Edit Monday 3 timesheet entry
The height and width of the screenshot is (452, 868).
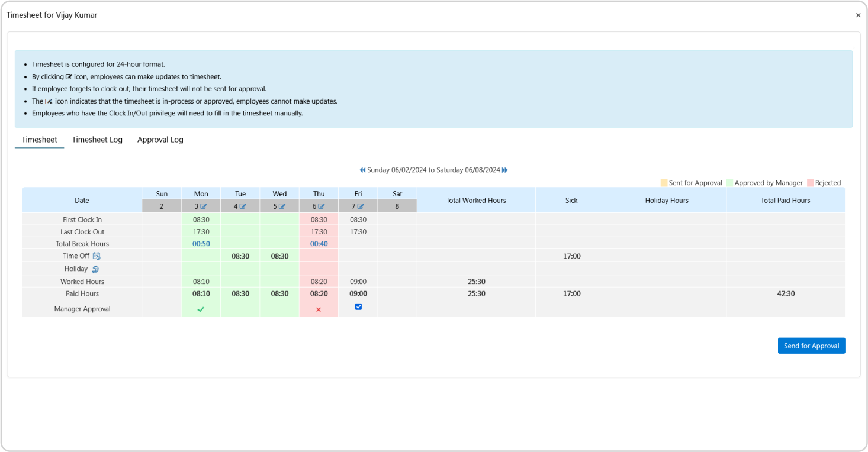[x=204, y=206]
